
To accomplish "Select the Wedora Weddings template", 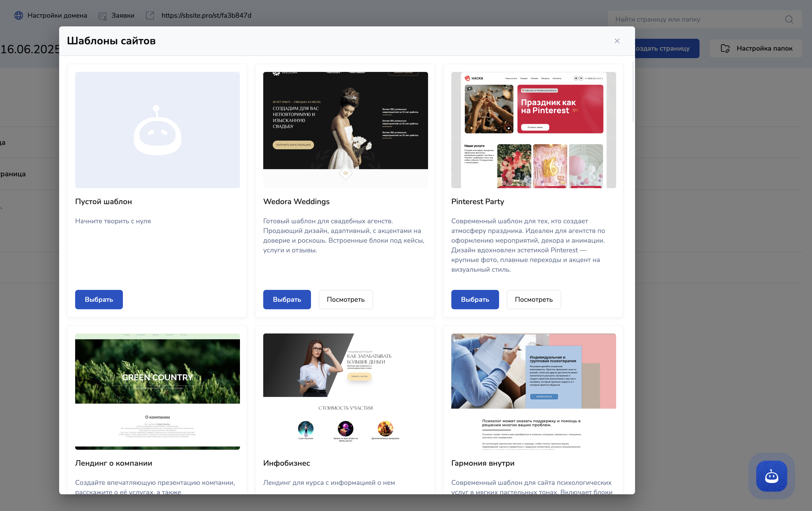I will (287, 300).
